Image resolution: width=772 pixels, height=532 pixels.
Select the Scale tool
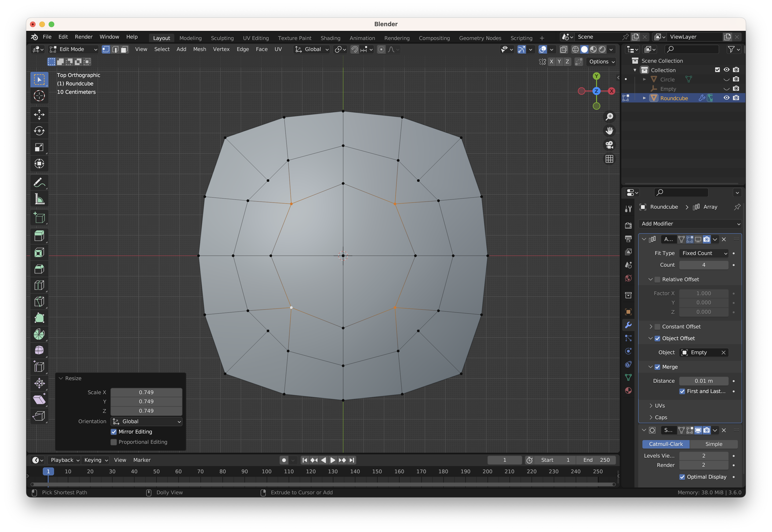39,147
